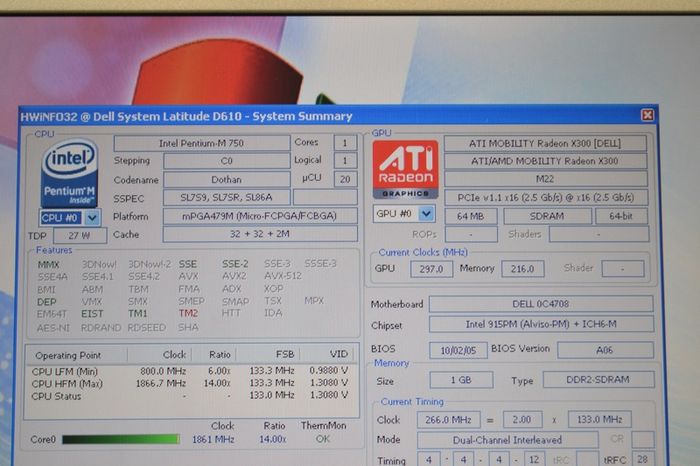700x466 pixels.
Task: Click the ATI Radeon Graphics logo
Action: coord(405,170)
